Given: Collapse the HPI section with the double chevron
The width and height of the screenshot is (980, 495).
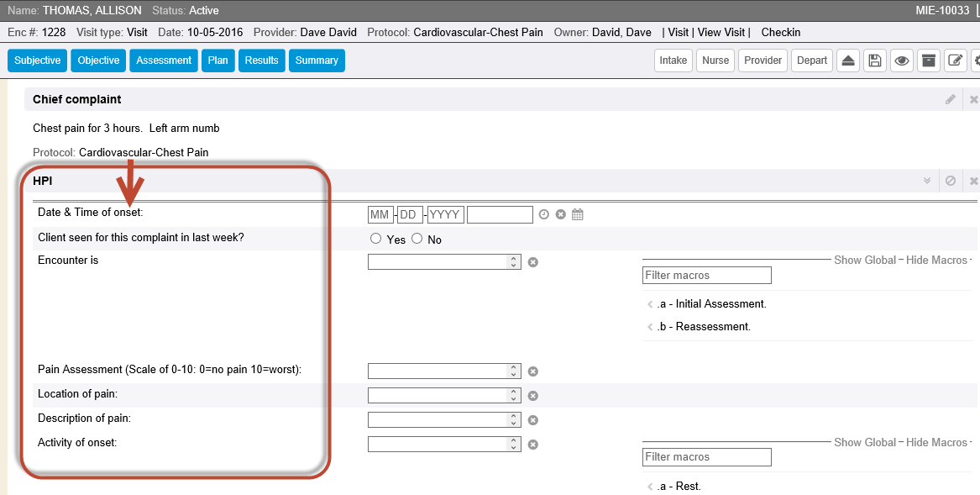Looking at the screenshot, I should [927, 181].
